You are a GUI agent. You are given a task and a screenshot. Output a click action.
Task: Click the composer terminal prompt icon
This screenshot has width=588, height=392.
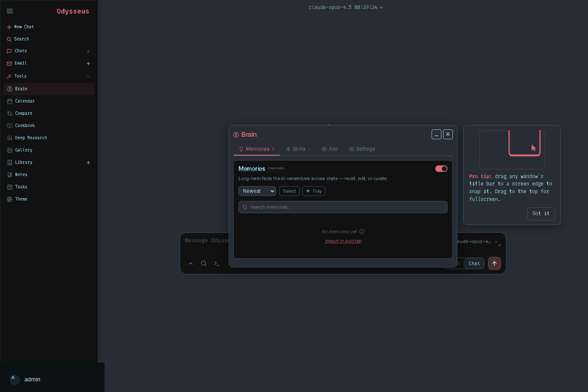(217, 263)
